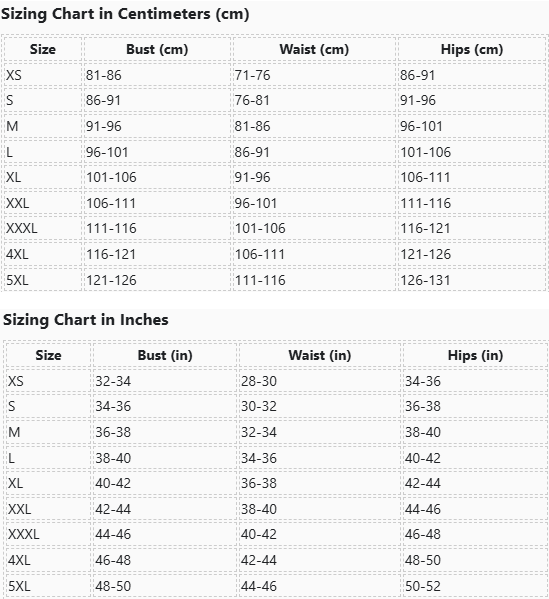Select the XS waist value 28-30
549x599 pixels.
coord(259,381)
